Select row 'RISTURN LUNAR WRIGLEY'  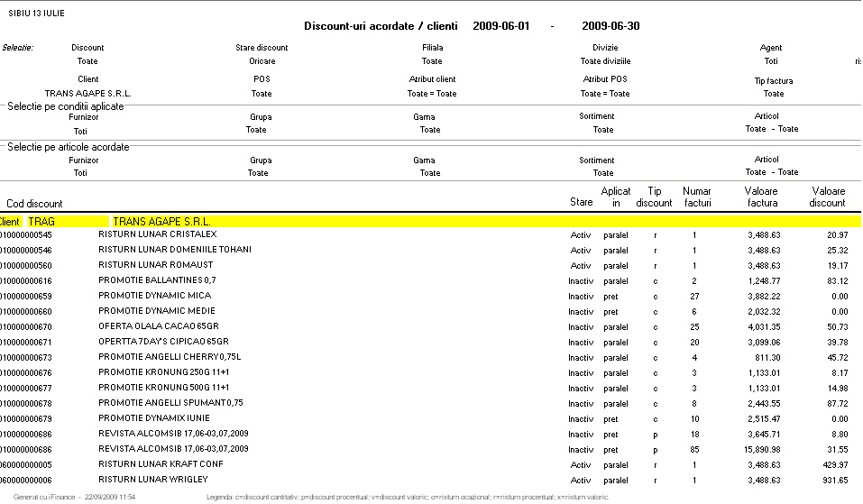point(430,481)
